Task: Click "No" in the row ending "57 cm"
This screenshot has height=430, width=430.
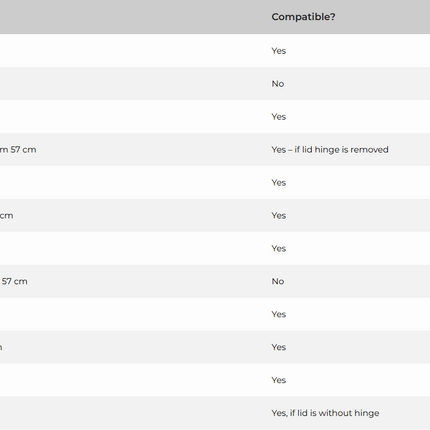Action: coord(278,281)
